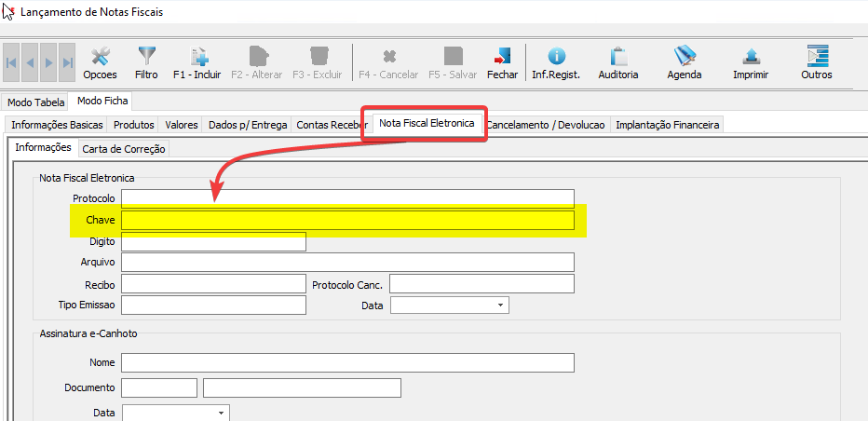Open the Agenda notebook icon
The image size is (868, 421).
(x=685, y=58)
